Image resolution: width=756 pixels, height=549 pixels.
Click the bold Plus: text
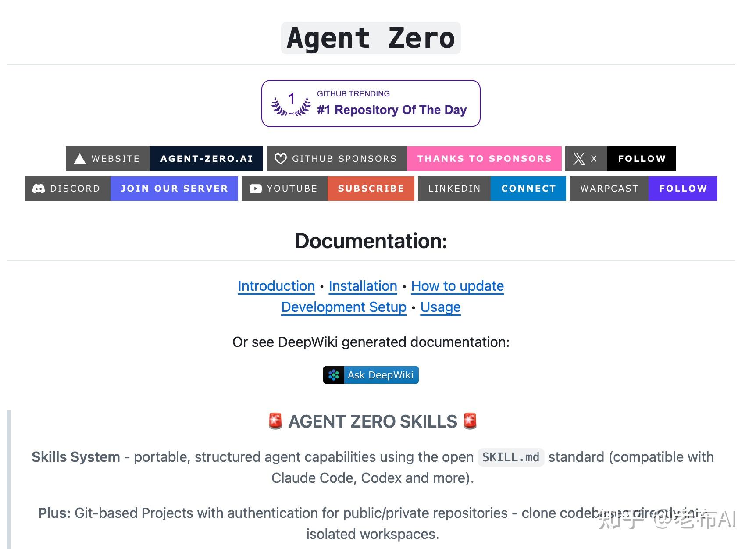click(54, 513)
